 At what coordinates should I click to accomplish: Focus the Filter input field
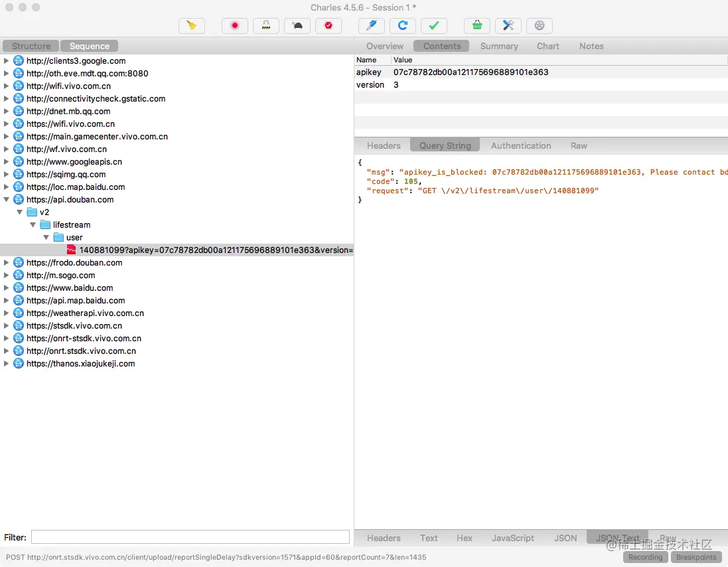[190, 537]
